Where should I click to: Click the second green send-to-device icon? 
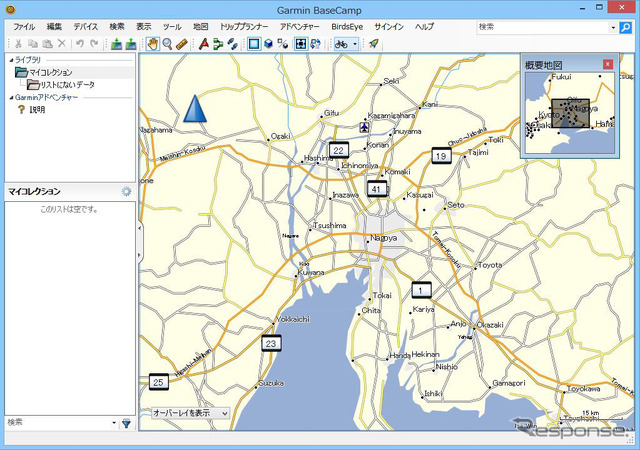(x=131, y=44)
